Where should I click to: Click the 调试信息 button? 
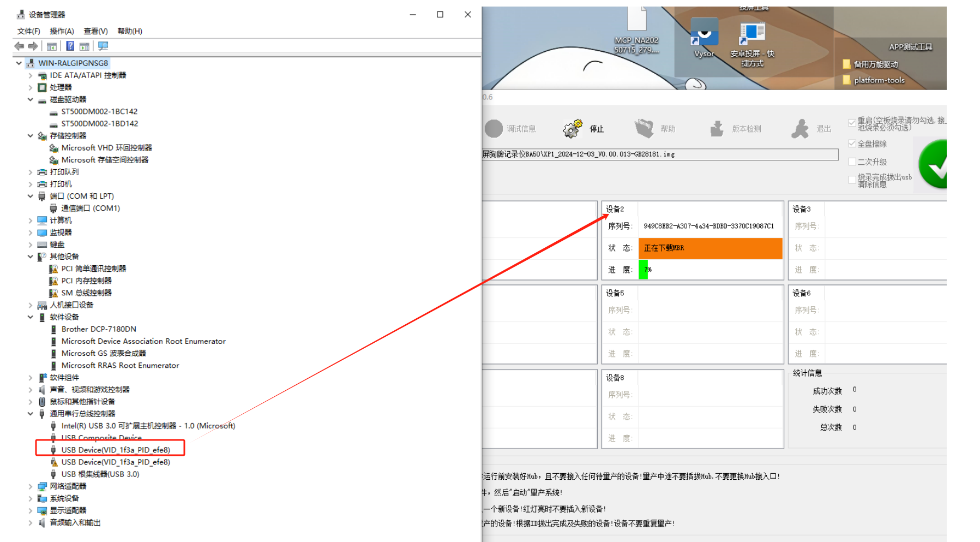[x=510, y=129]
